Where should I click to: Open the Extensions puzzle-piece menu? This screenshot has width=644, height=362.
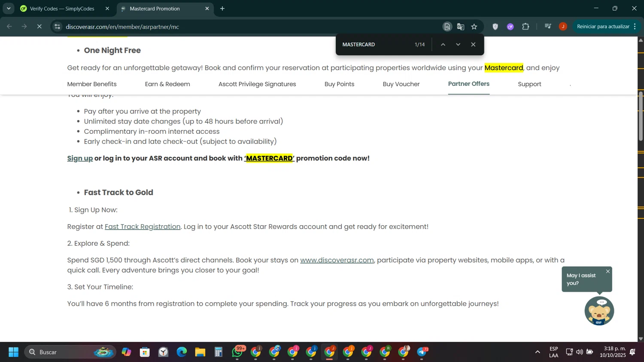[x=526, y=27]
